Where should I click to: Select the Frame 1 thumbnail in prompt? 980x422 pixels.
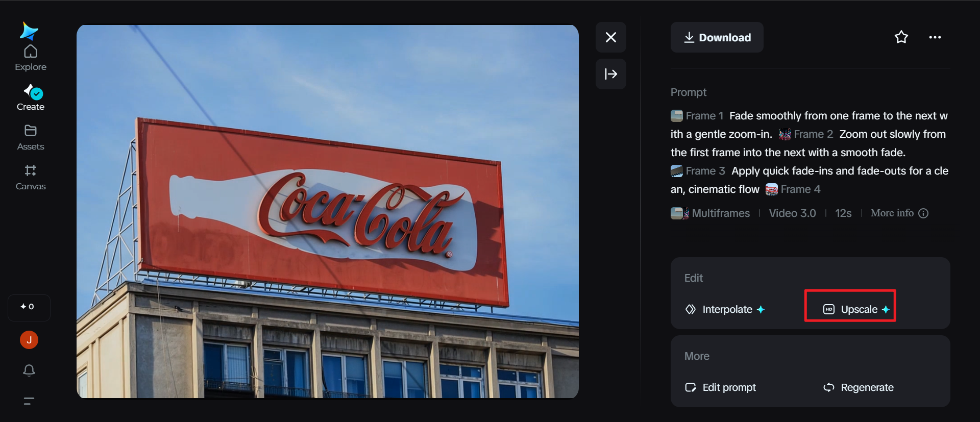tap(677, 116)
